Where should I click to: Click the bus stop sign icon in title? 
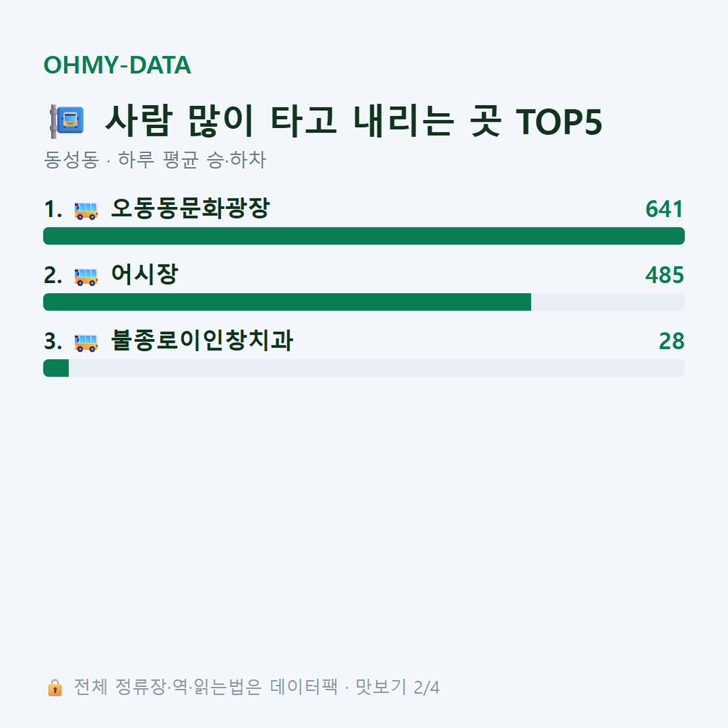pyautogui.click(x=67, y=121)
